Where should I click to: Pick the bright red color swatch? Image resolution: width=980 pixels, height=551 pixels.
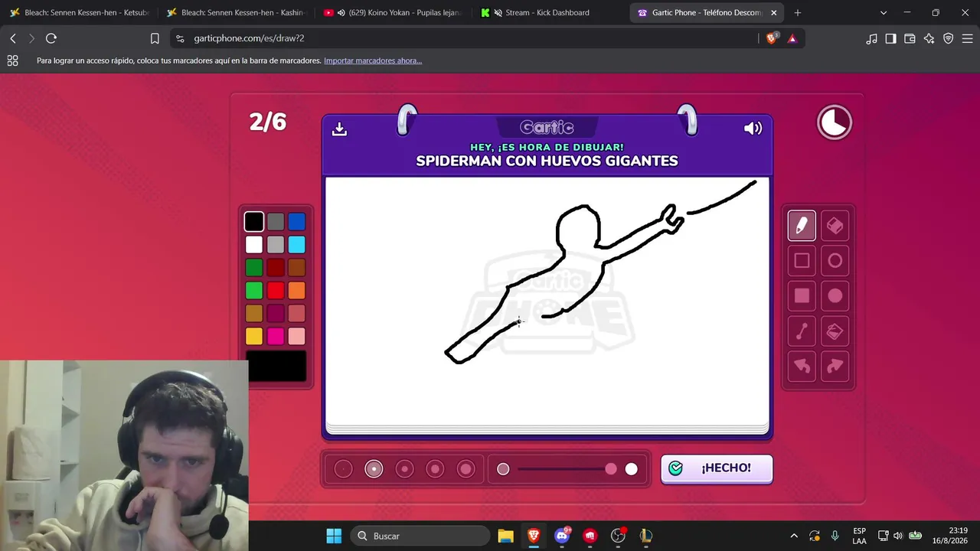(x=276, y=291)
